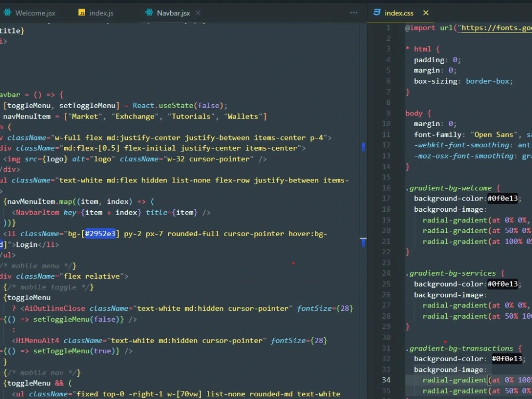Image resolution: width=532 pixels, height=399 pixels.
Task: Click the "body" selector in index.css
Action: (414, 113)
